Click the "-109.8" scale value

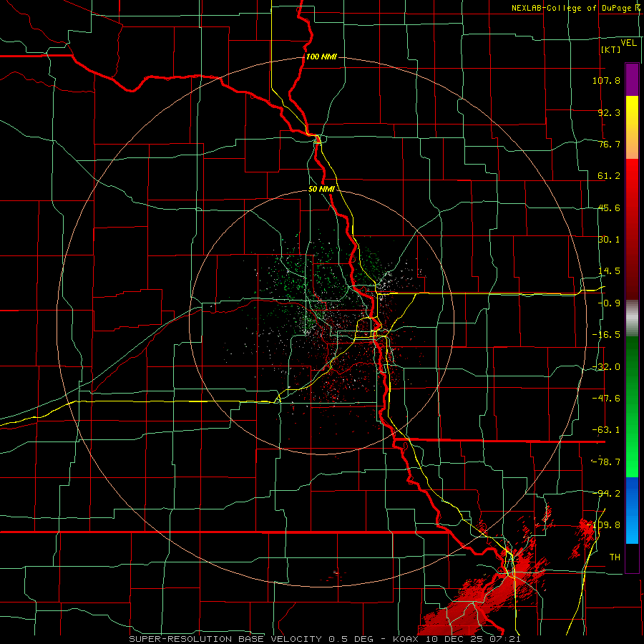tap(604, 525)
